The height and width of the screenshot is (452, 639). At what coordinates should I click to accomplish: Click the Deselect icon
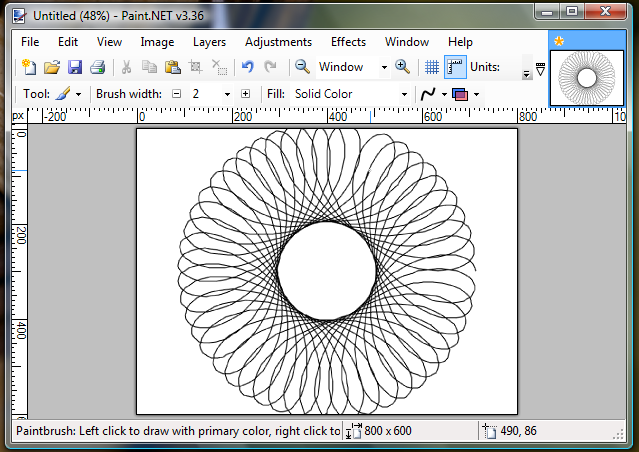pos(219,67)
